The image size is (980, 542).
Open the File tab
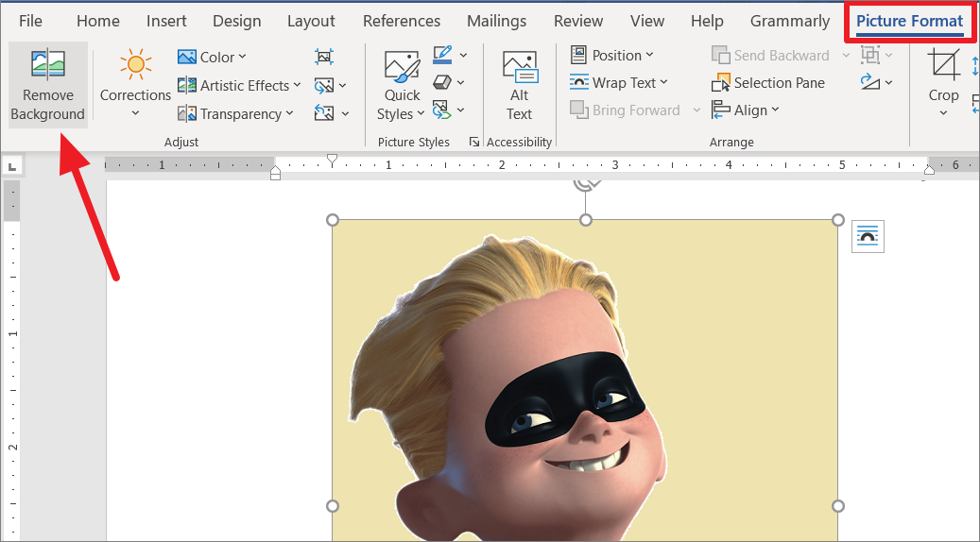30,21
